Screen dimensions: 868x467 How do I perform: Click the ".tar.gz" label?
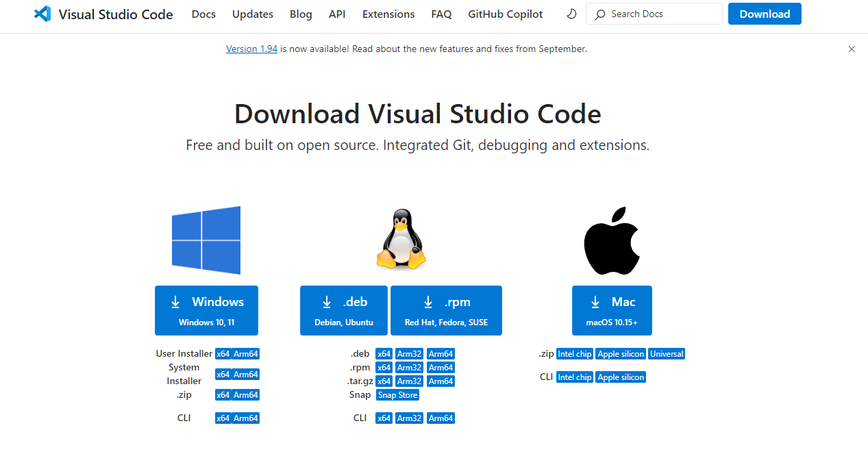tap(360, 381)
